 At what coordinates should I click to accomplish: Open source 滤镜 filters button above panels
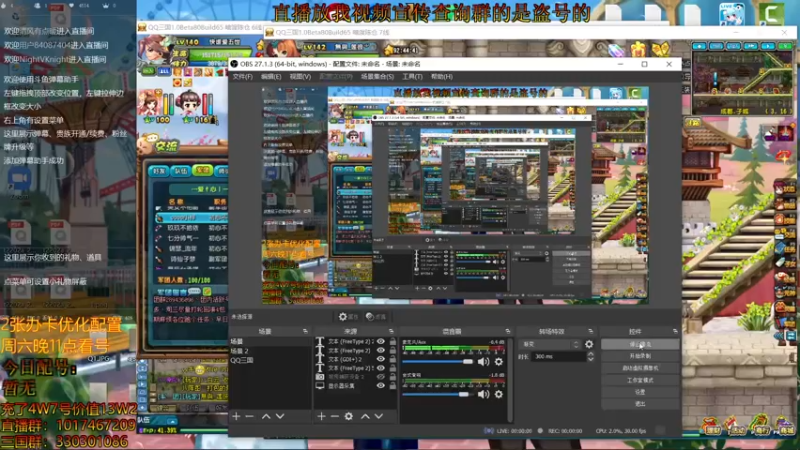pyautogui.click(x=376, y=317)
